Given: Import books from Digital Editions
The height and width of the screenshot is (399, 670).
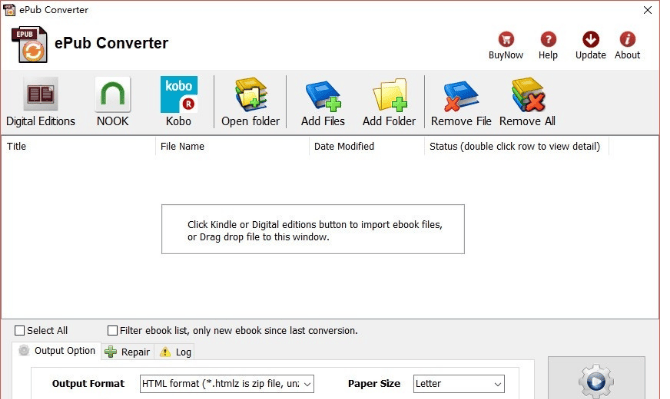Looking at the screenshot, I should [x=40, y=102].
